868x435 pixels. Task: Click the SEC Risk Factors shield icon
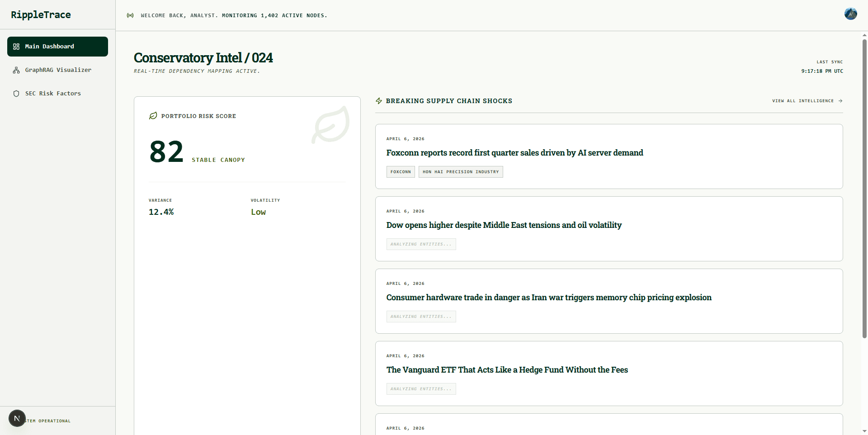click(x=16, y=94)
